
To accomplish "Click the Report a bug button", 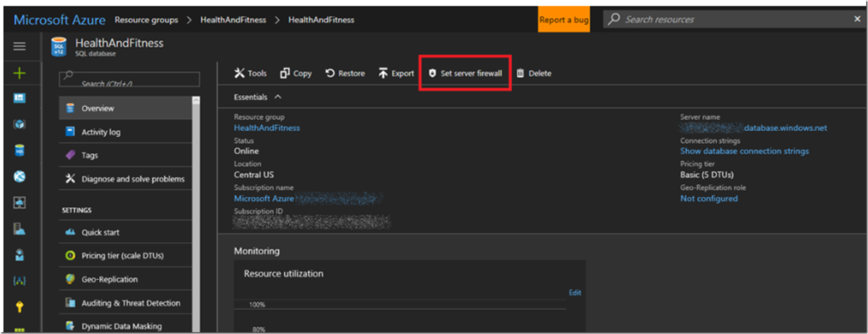I will click(x=563, y=19).
